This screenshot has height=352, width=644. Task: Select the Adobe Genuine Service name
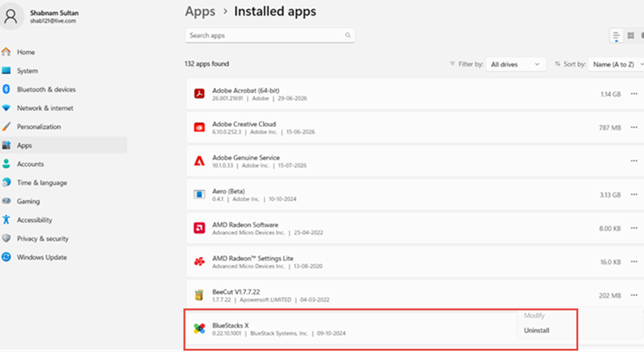(246, 157)
